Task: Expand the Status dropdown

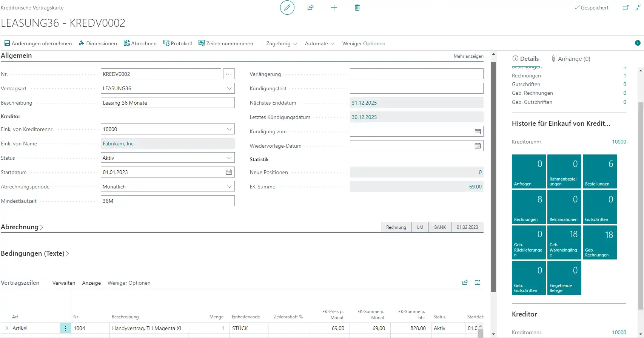Action: [229, 158]
